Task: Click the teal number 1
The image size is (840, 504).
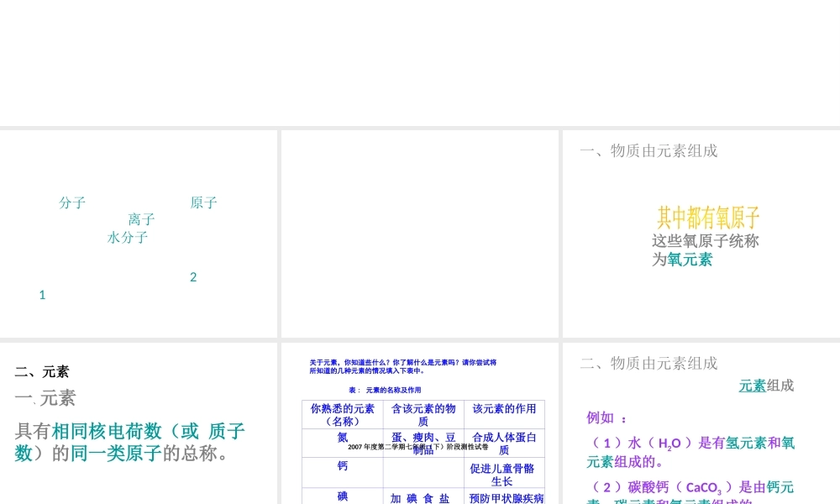Action: pos(42,295)
